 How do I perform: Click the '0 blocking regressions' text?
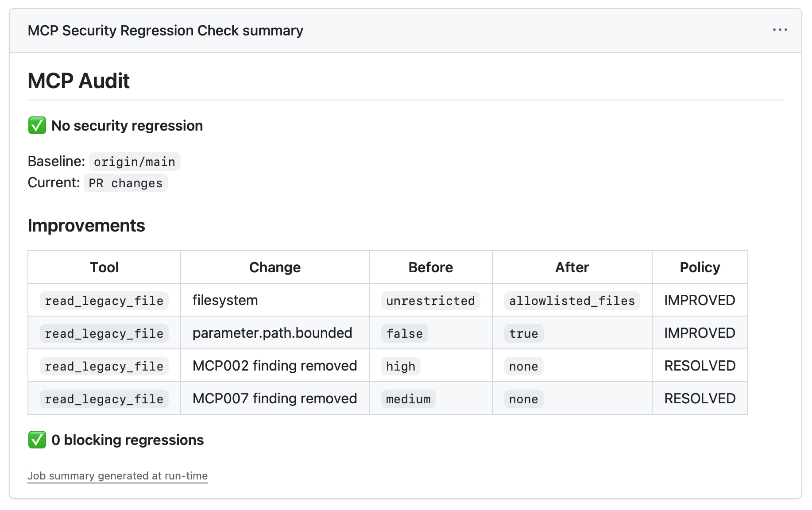(128, 440)
